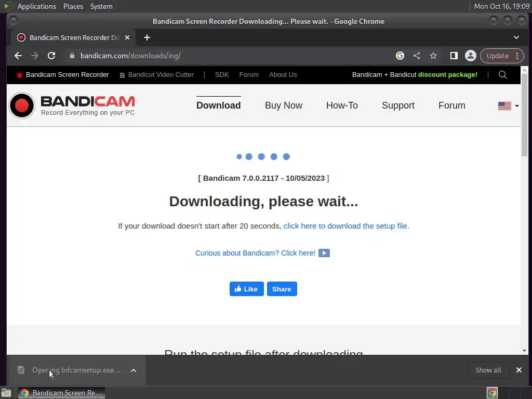Open a new tab with plus button
The image size is (532, 399).
point(147,37)
